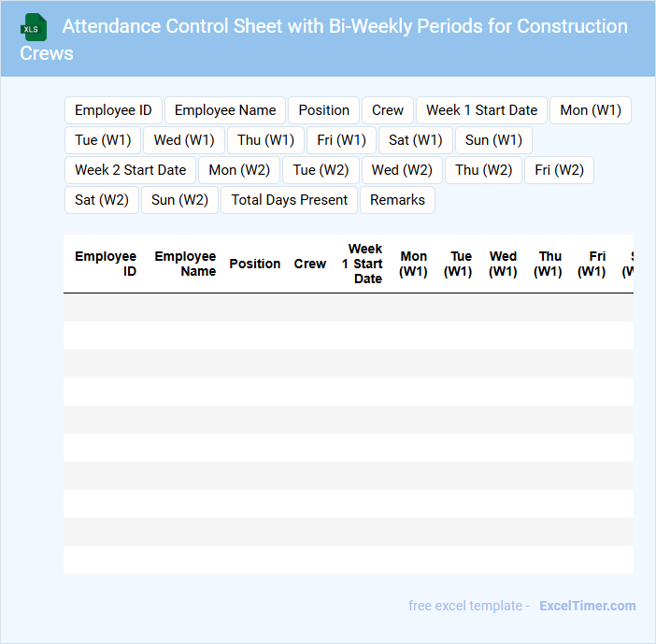Choose the Sun (W2) tag
This screenshot has height=644, width=656.
pos(179,200)
